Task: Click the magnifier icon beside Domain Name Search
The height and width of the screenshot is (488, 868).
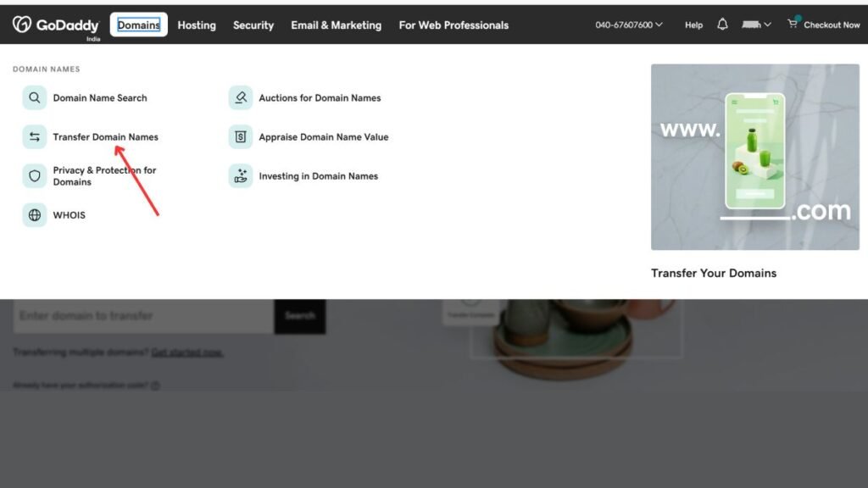Action: 34,98
